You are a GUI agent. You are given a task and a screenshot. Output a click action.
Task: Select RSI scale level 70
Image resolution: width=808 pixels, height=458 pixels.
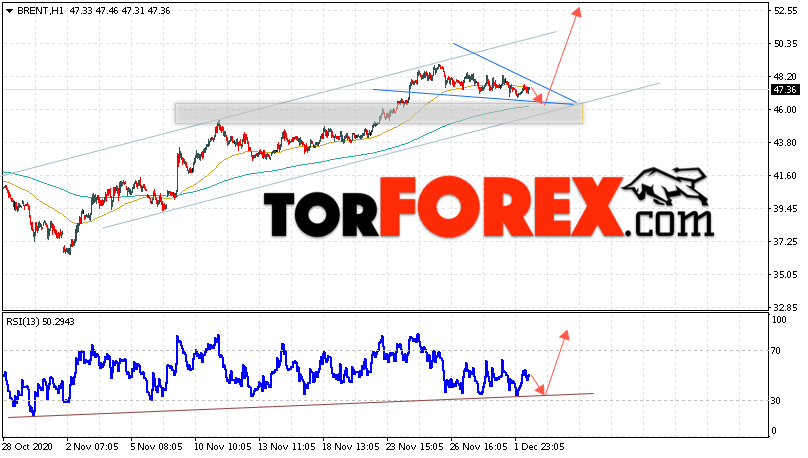777,351
